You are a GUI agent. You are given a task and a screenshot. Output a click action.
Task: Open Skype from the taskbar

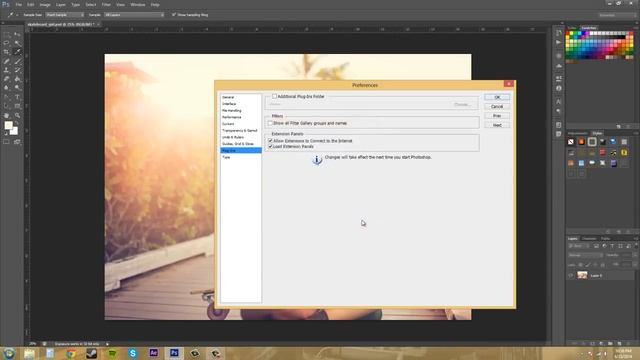[133, 353]
